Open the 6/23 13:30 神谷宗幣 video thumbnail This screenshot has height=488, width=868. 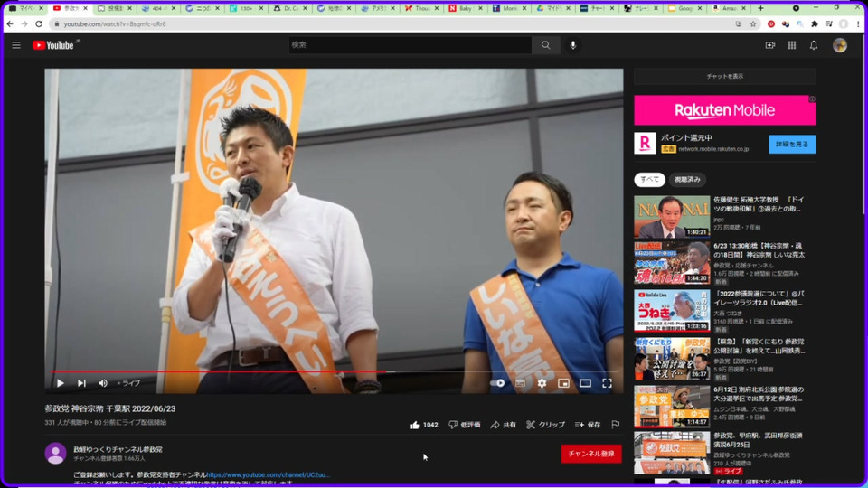point(672,263)
